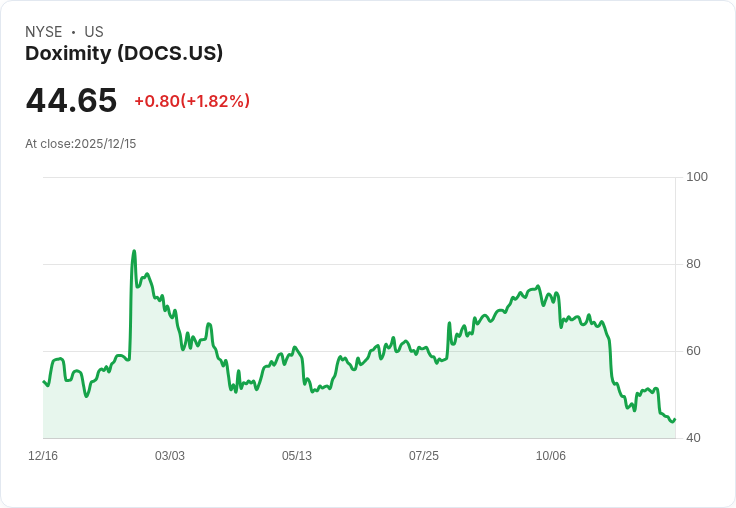Click the 100 label on the price axis
The height and width of the screenshot is (508, 736).
697,177
